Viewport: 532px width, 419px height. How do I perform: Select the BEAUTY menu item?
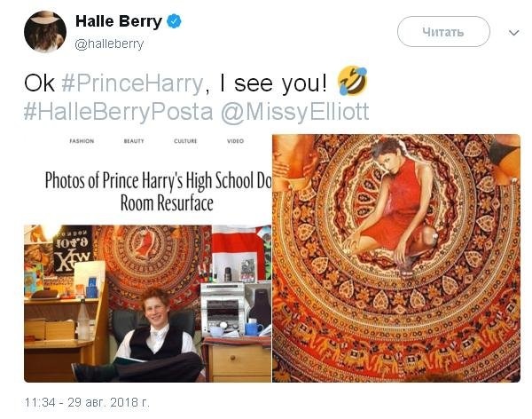(134, 141)
